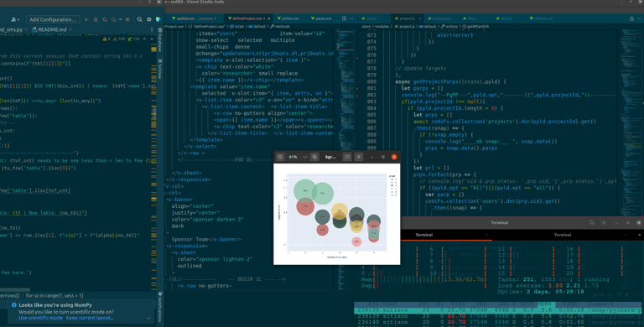Click 'actions' breadcrumb in right editor
This screenshot has height=327, width=644.
click(x=449, y=26)
